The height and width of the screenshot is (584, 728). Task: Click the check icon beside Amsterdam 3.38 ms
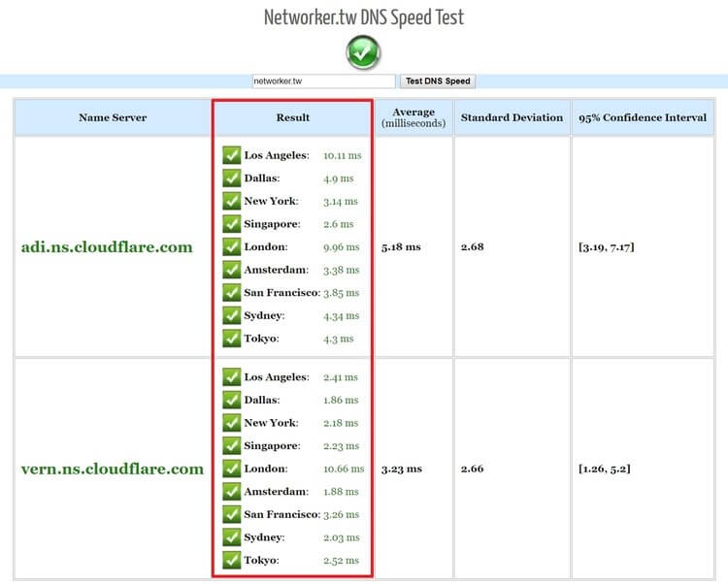pyautogui.click(x=232, y=270)
